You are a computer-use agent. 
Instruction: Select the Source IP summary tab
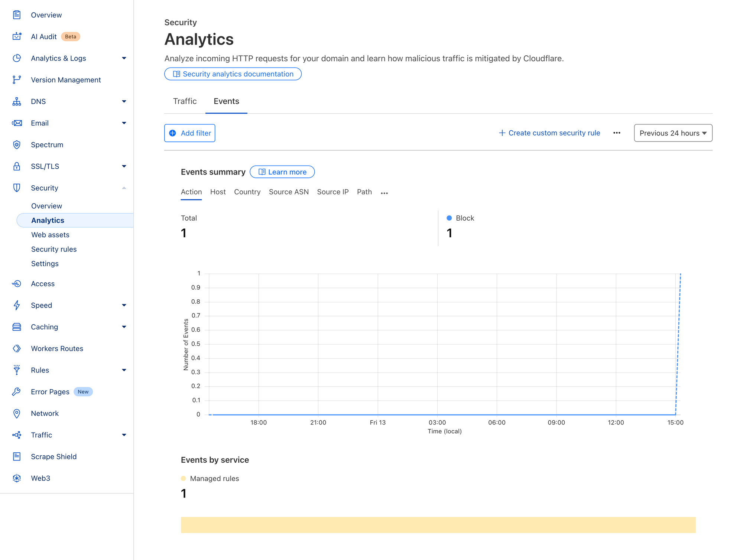click(x=332, y=192)
